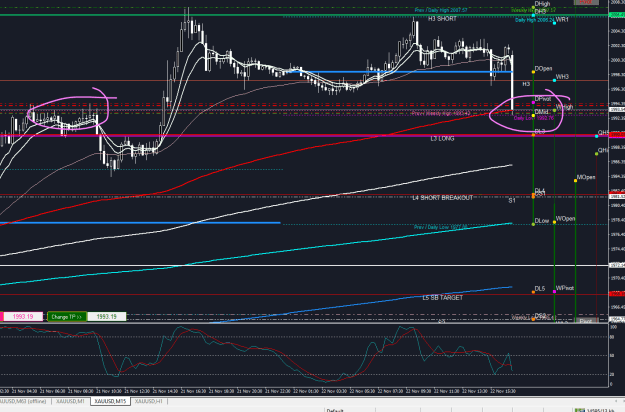Image resolution: width=625 pixels, height=412 pixels.
Task: Click the gray Pivot button beside the indicator window
Action: click(x=586, y=320)
